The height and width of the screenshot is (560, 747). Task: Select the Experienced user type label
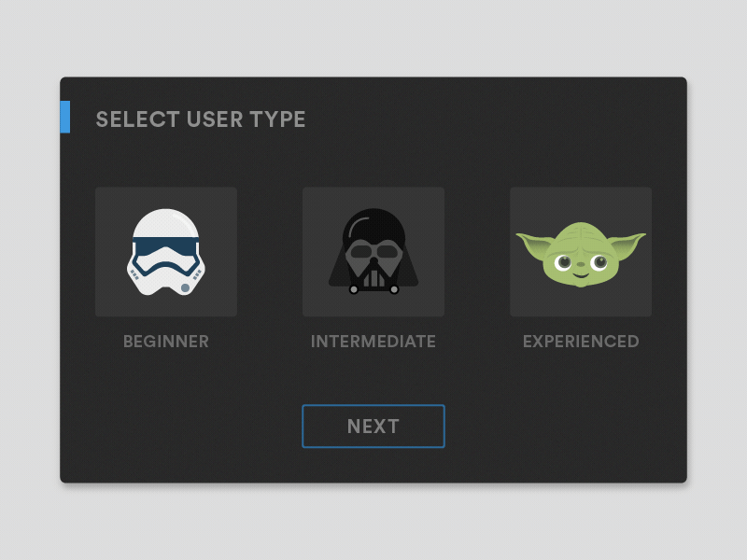click(x=581, y=342)
